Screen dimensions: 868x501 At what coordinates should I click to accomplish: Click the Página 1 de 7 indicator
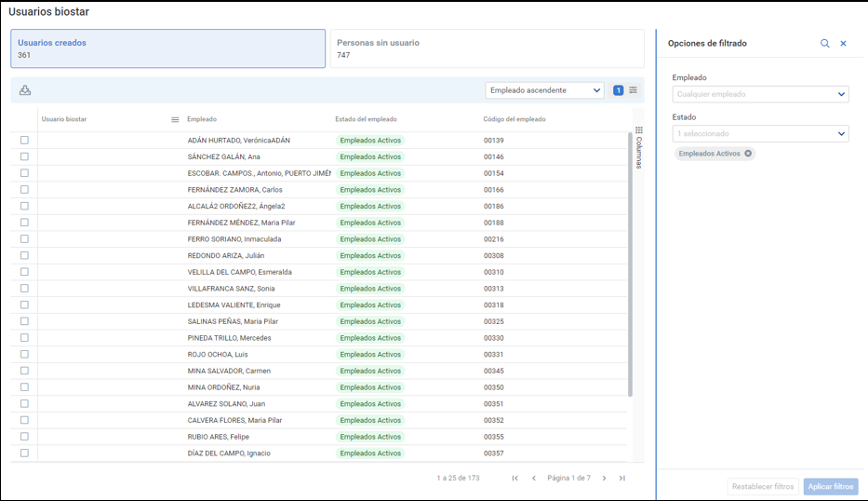point(569,478)
